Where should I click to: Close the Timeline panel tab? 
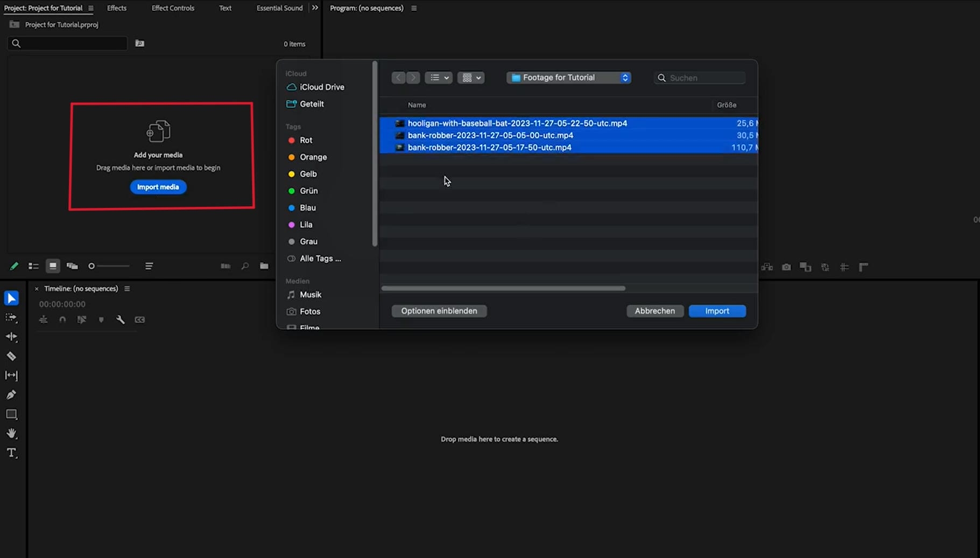[x=37, y=289]
